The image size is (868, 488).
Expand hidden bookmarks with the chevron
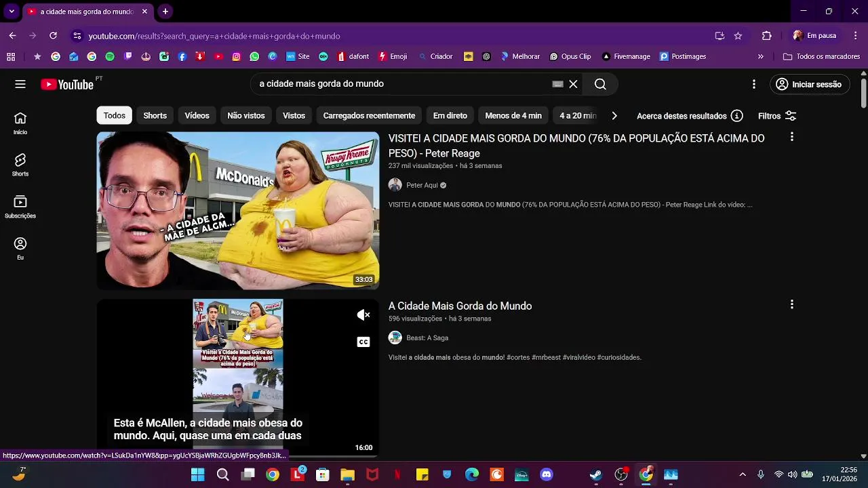click(x=760, y=56)
